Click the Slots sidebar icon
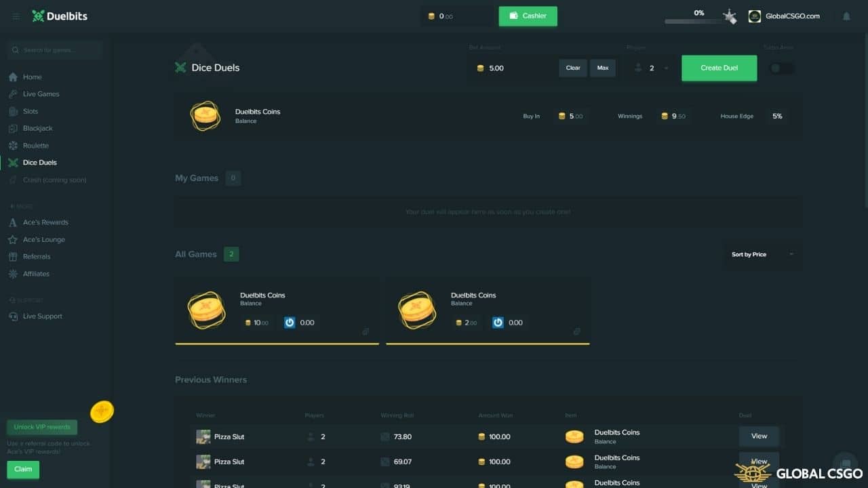This screenshot has height=488, width=868. coord(13,111)
